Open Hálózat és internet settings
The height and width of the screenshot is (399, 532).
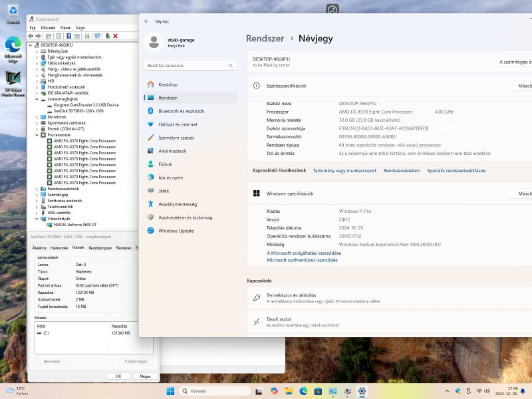(x=190, y=124)
